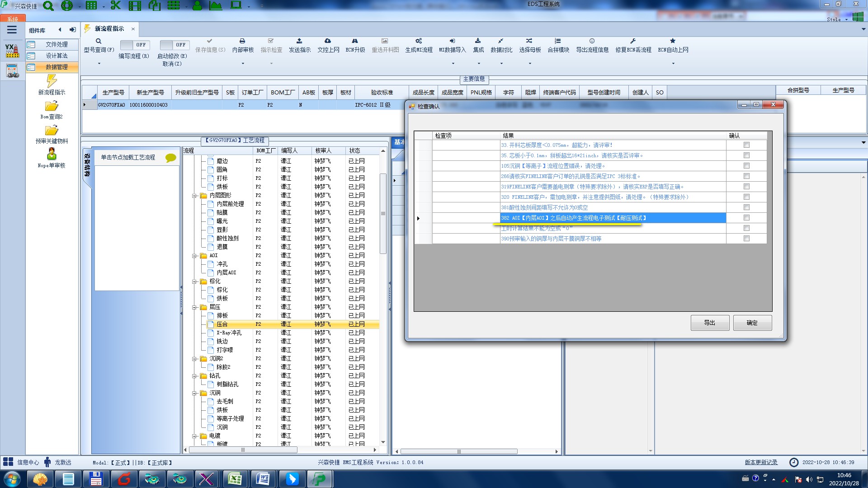Click 生成MI流程 gears icon
Viewport: 868px width, 488px height.
(419, 41)
